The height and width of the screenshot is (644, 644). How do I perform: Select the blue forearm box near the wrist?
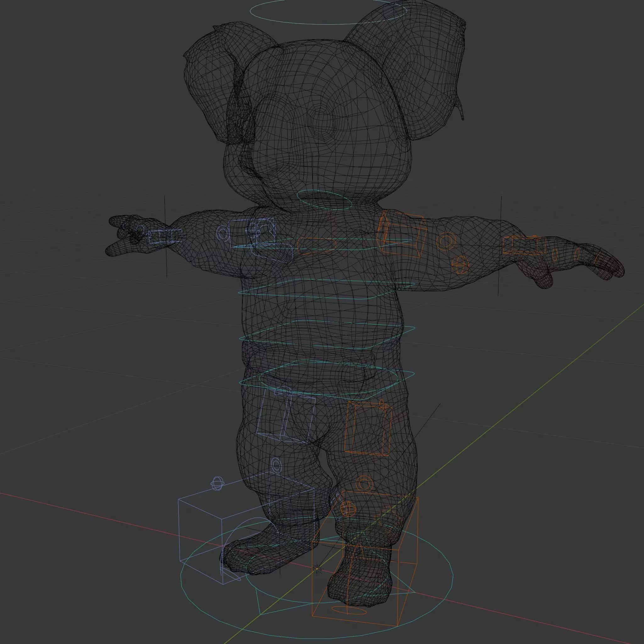[165, 236]
